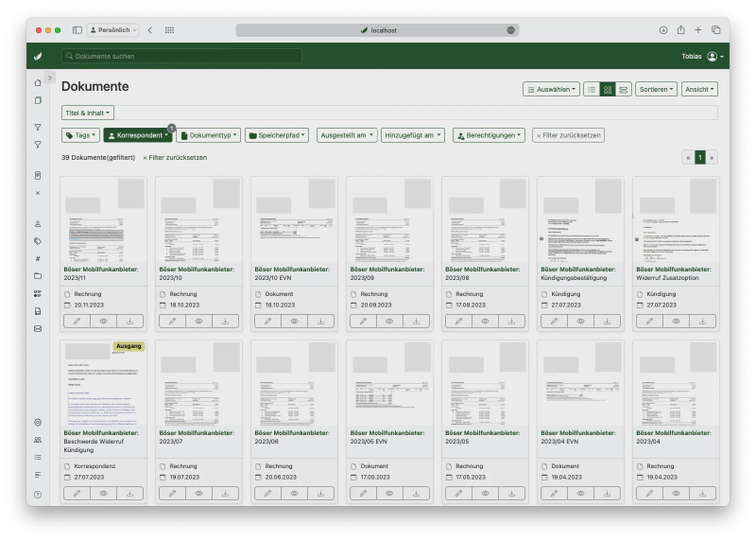Click edit pencil on the 2023/11 document
The height and width of the screenshot is (541, 756).
click(x=77, y=321)
